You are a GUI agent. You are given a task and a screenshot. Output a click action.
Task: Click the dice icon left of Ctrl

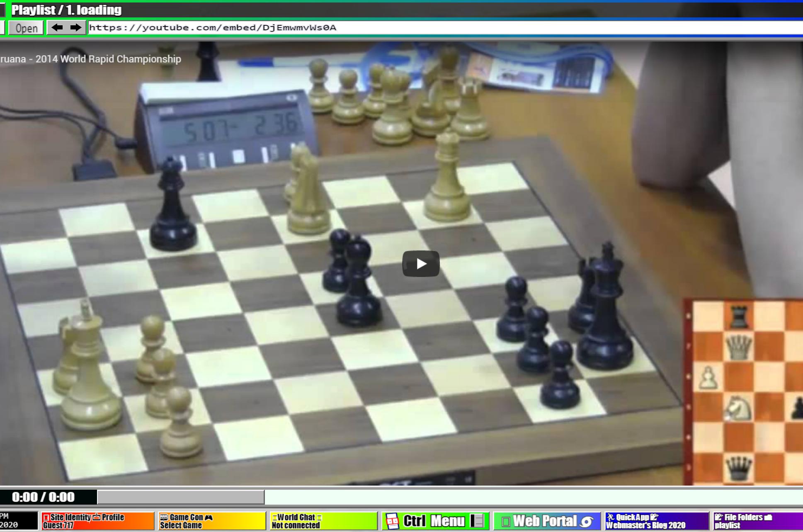(x=392, y=521)
